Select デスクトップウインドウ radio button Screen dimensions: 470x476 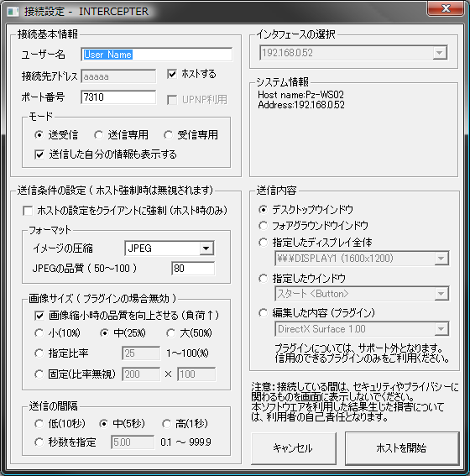tap(263, 210)
